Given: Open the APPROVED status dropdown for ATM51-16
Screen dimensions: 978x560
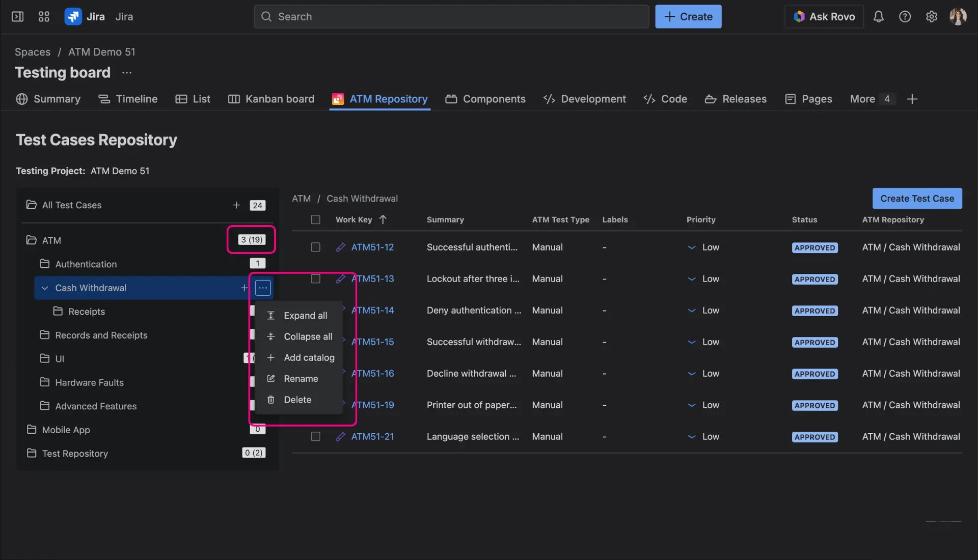Looking at the screenshot, I should point(814,374).
